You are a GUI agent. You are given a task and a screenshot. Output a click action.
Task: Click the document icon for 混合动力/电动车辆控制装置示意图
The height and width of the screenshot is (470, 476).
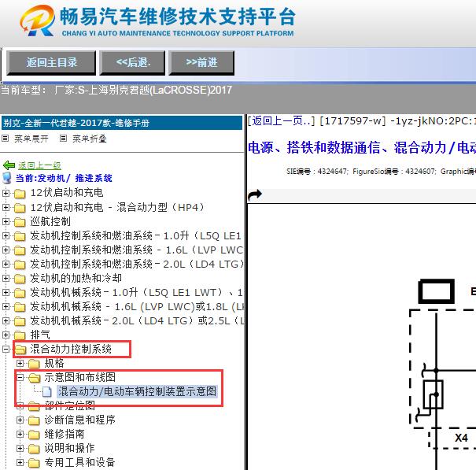[x=46, y=391]
